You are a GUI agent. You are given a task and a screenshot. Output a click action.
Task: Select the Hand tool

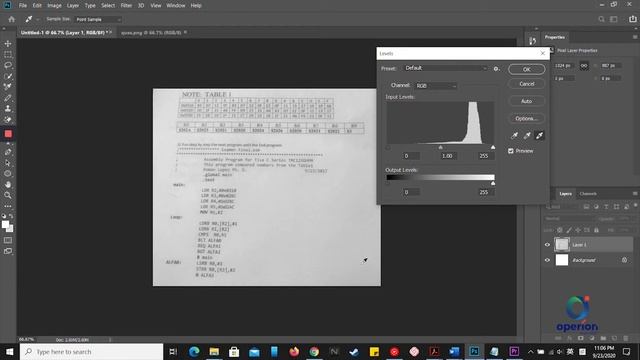tap(8, 184)
